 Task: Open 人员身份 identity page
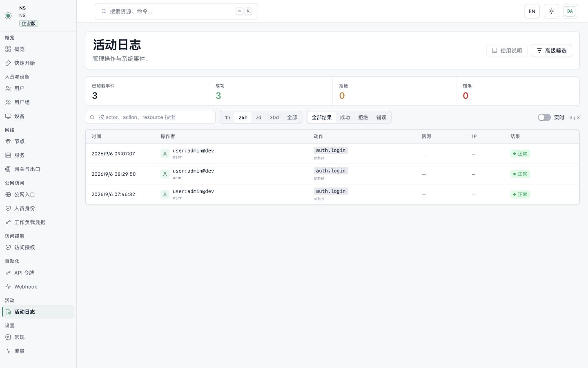(x=38, y=208)
